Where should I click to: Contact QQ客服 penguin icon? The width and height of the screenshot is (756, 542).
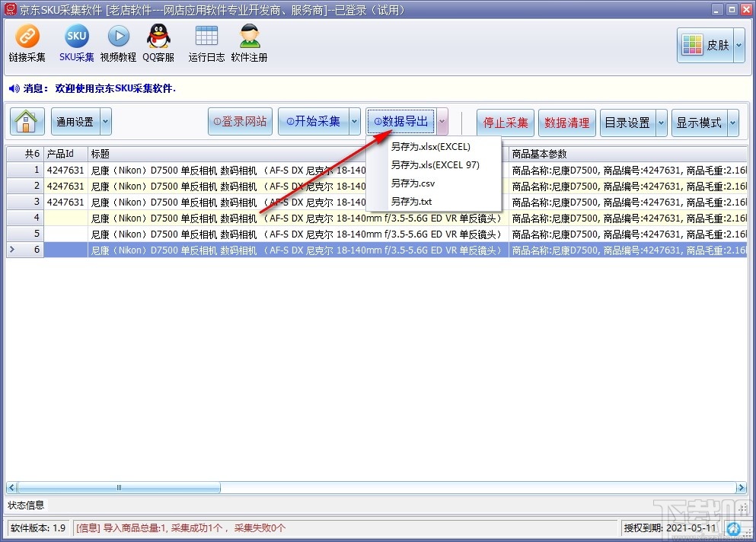158,43
